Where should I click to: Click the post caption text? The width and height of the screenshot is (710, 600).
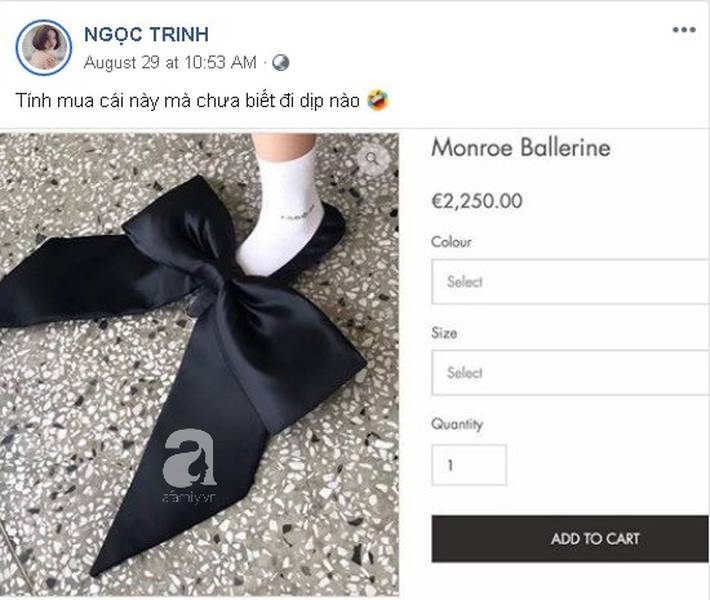[x=190, y=101]
